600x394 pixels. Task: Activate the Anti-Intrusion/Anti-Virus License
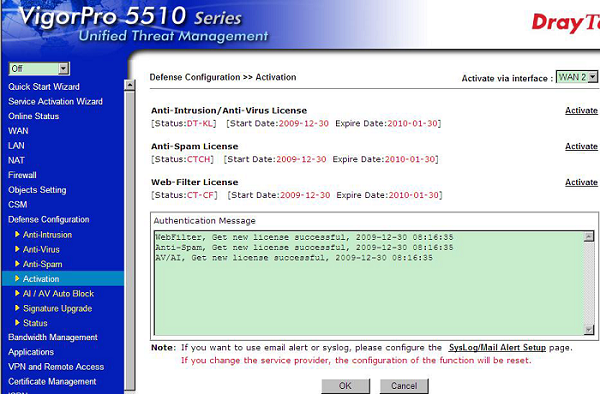[581, 111]
